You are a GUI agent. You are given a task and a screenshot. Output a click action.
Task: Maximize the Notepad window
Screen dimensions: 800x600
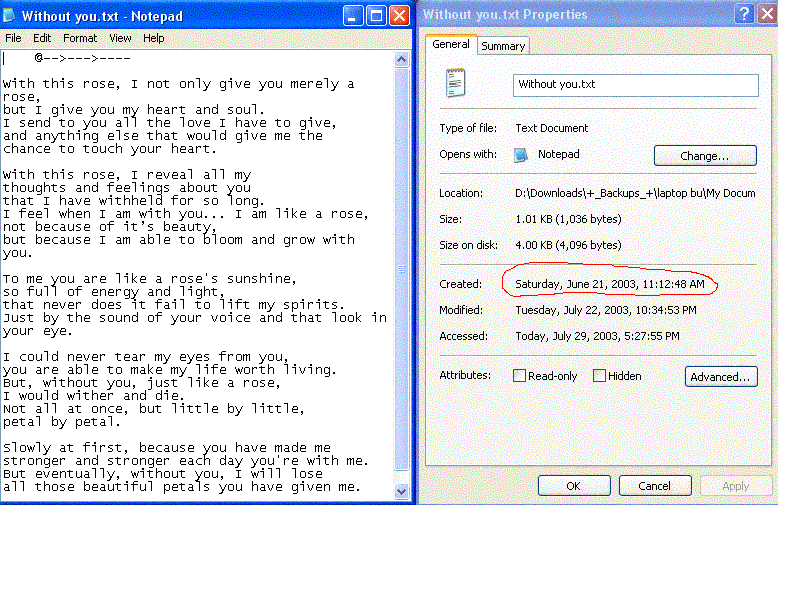(x=376, y=16)
